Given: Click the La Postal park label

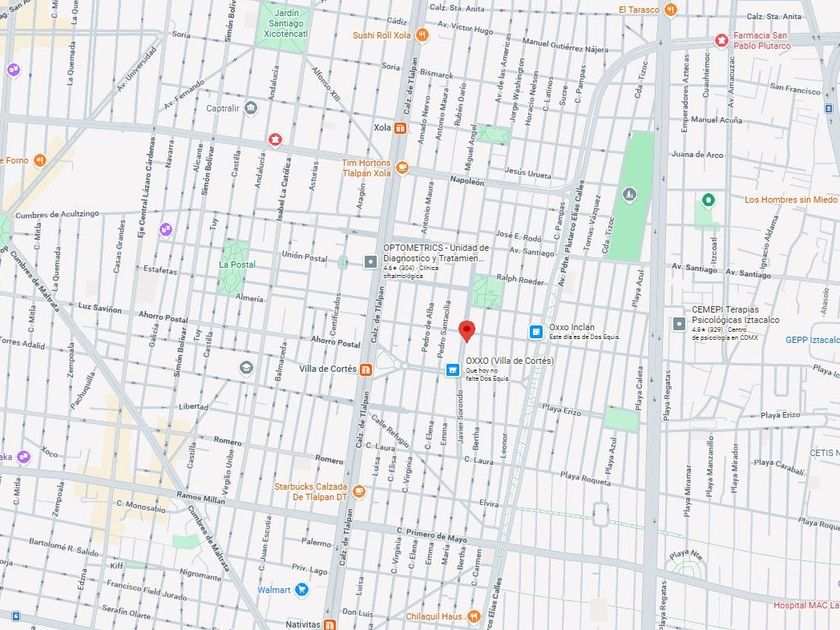Looking at the screenshot, I should [x=237, y=265].
